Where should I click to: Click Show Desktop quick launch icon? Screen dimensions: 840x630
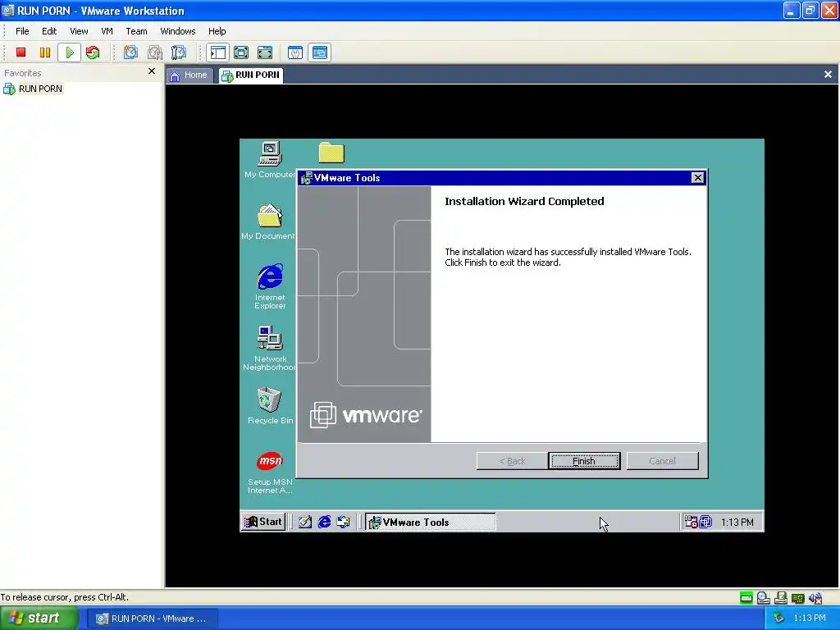[x=305, y=522]
